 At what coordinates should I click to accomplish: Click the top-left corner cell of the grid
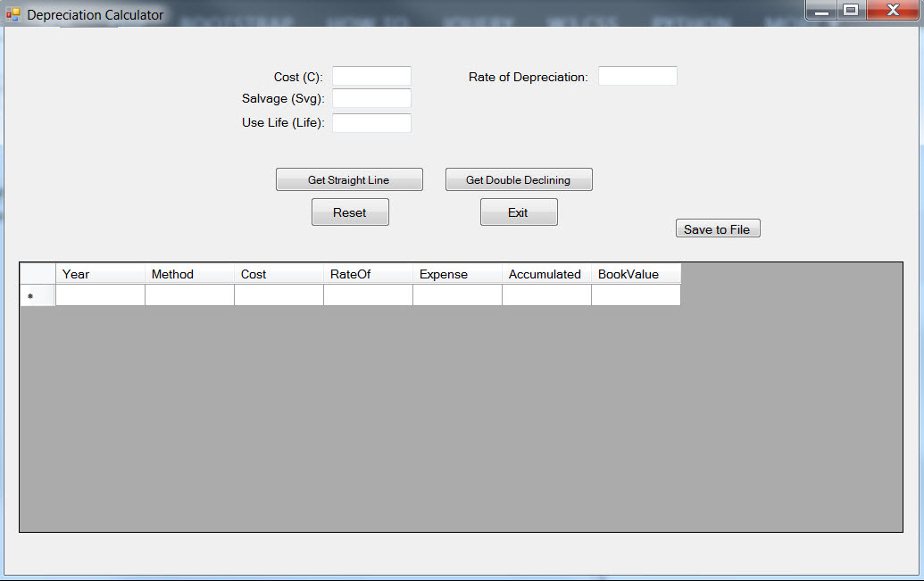37,274
